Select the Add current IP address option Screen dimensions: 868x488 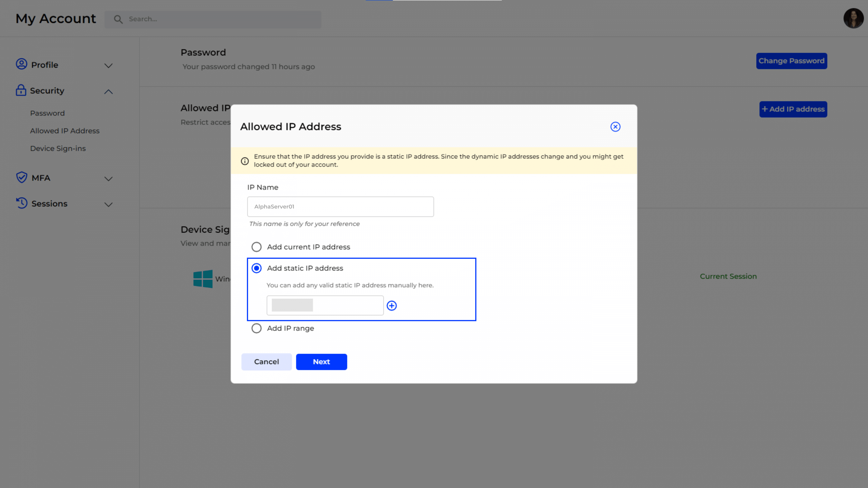pyautogui.click(x=256, y=247)
